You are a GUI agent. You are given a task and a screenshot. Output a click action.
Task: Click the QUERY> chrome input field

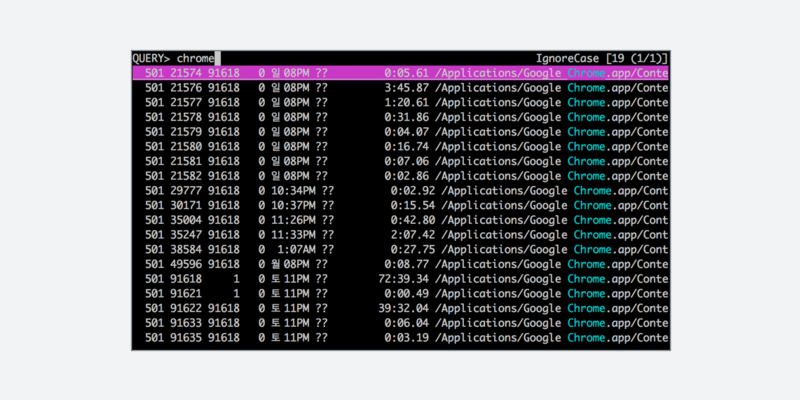pos(176,58)
